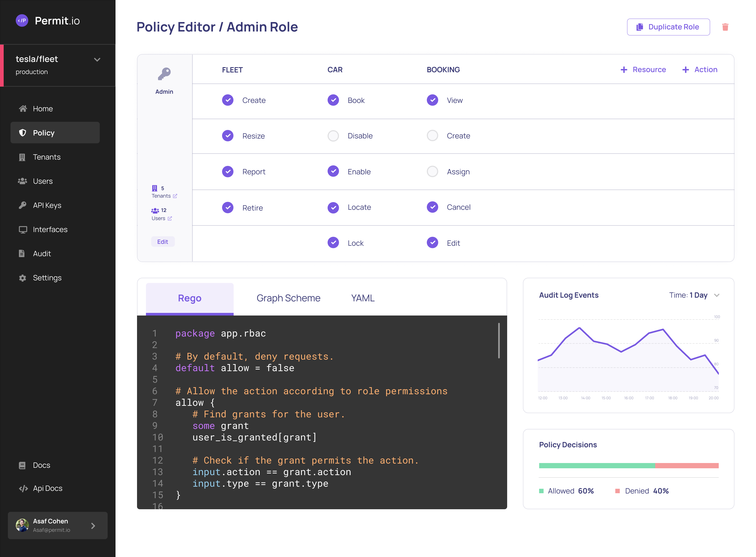756x557 pixels.
Task: Switch to the Graph Scheme tab
Action: point(288,298)
